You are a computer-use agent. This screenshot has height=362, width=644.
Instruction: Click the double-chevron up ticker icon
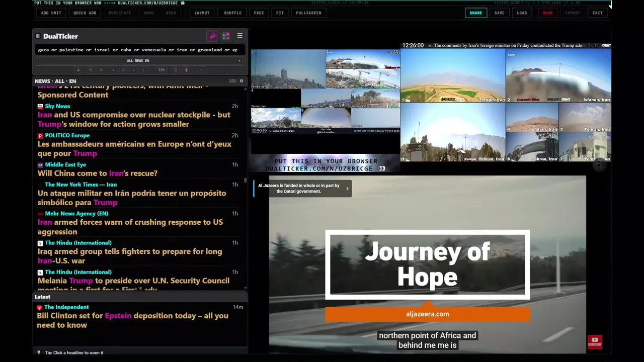coord(123,70)
